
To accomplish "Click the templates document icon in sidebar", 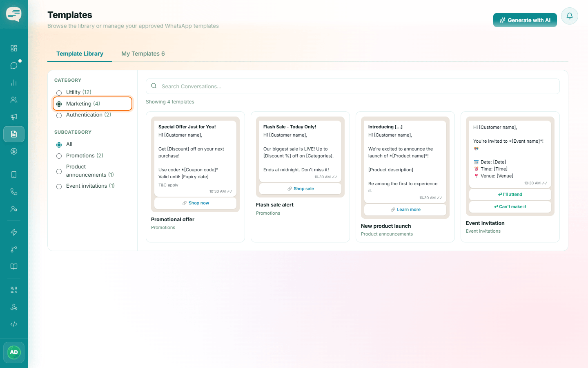I will tap(14, 134).
